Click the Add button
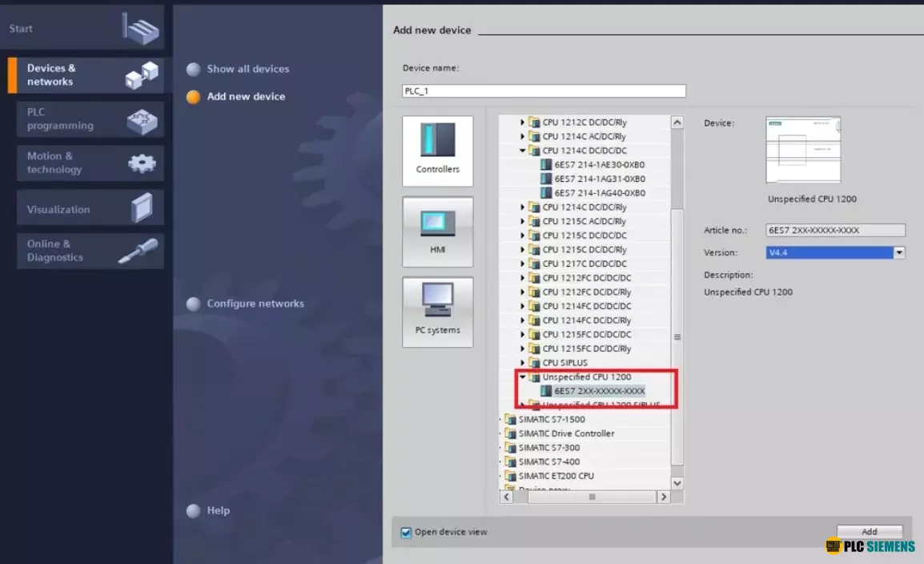The image size is (924, 564). [x=869, y=531]
